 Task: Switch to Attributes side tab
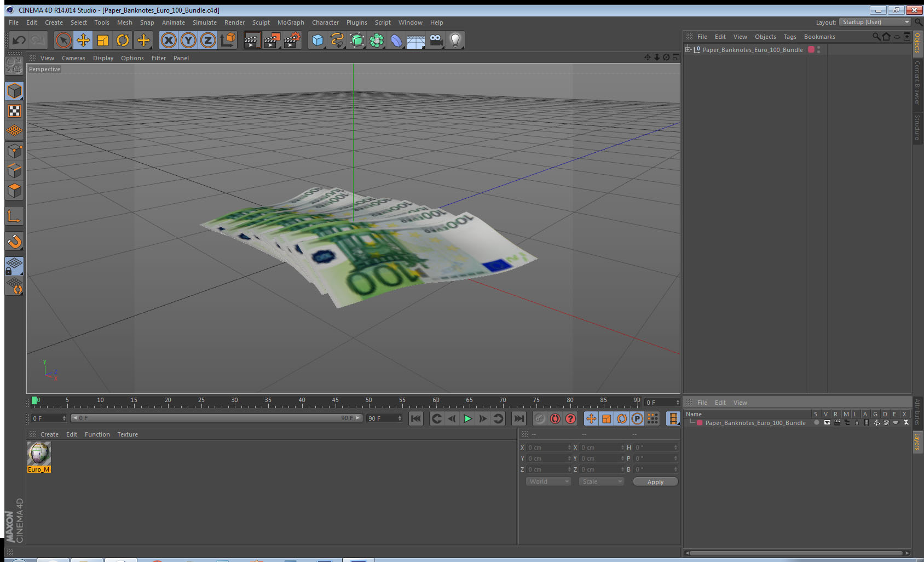(917, 412)
